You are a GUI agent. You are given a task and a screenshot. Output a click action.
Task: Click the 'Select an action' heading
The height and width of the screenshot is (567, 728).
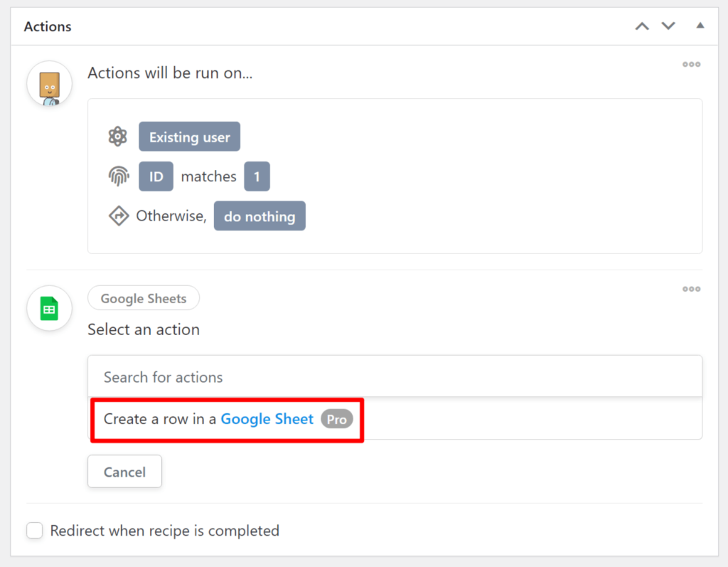144,329
